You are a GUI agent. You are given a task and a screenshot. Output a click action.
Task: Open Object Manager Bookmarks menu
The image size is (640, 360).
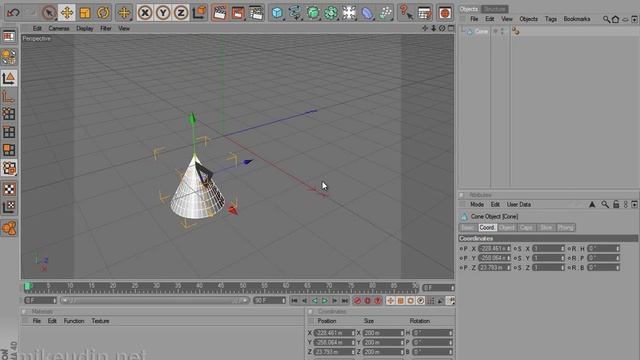pos(577,19)
